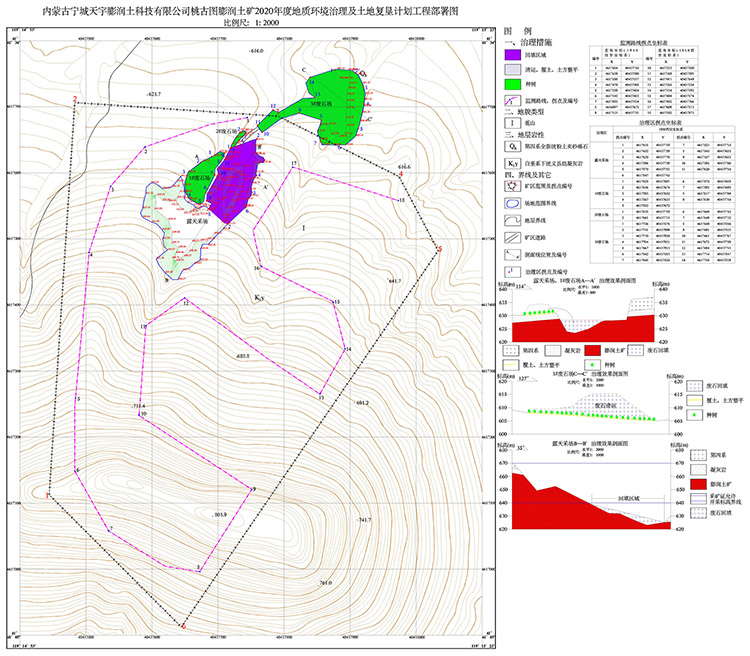The width and height of the screenshot is (750, 656).
Task: Click the '四、界线及其它' legend heading
Action: point(528,175)
